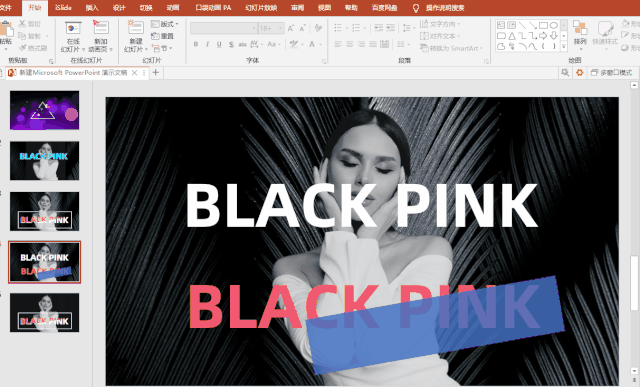640x387 pixels.
Task: Open the columns menu
Action: (402, 44)
